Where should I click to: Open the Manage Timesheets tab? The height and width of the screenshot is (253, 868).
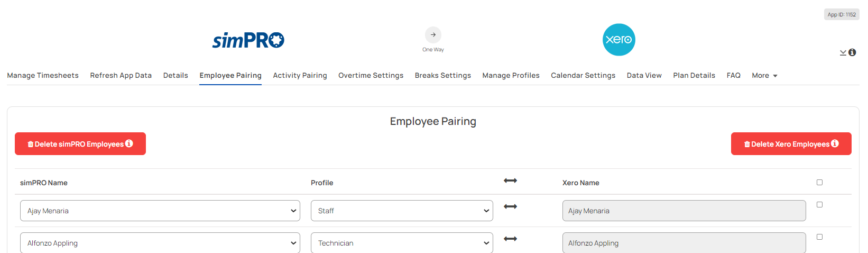click(x=43, y=76)
